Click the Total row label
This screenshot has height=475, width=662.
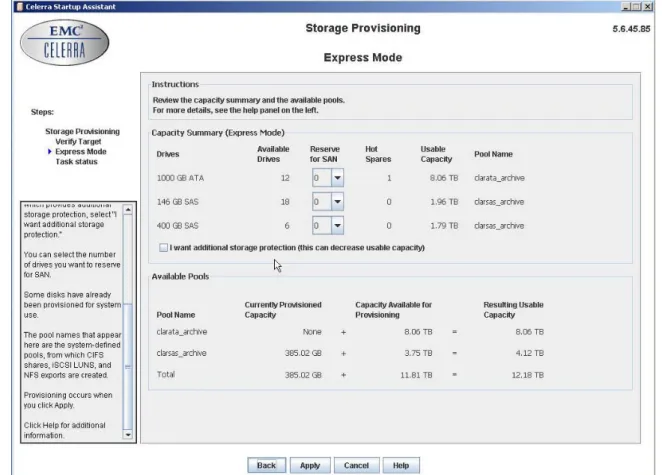click(x=166, y=374)
